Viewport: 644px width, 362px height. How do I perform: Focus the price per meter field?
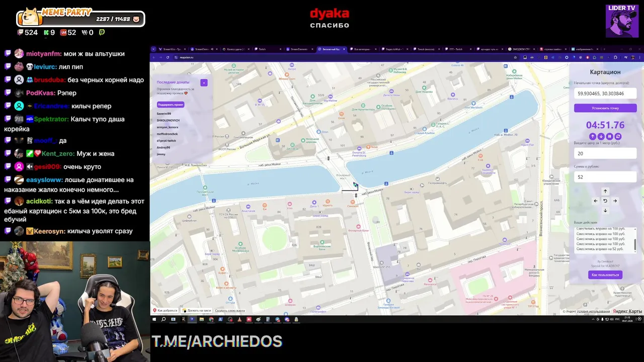605,153
